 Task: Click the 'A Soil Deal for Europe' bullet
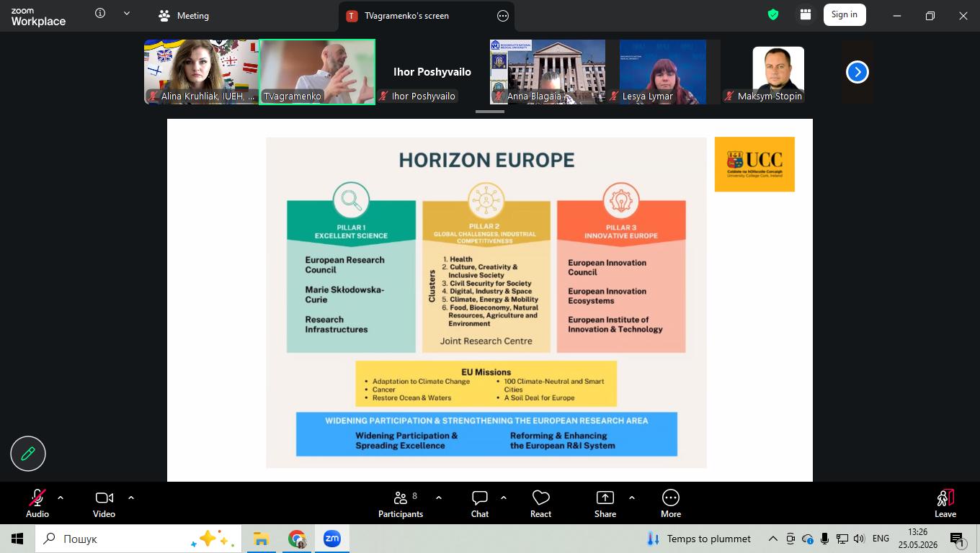tap(539, 398)
